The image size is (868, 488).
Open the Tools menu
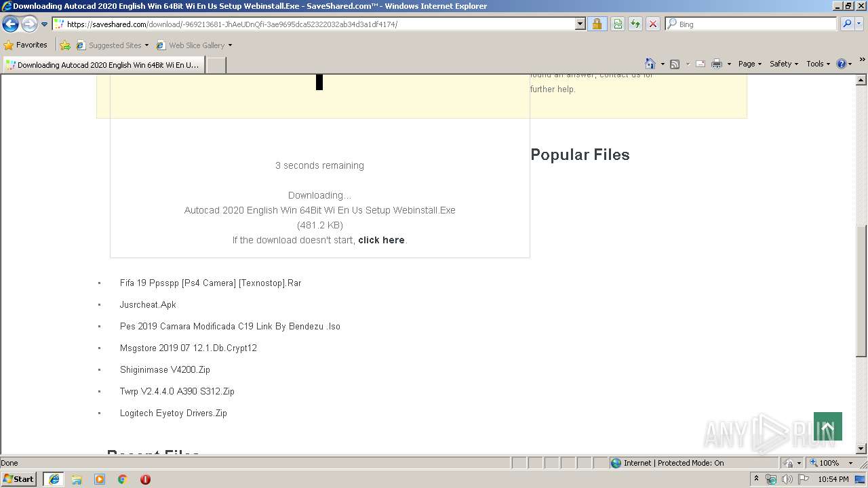point(818,64)
